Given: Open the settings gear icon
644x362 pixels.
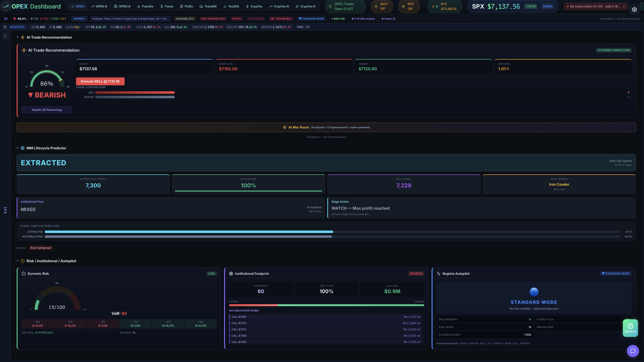Looking at the screenshot, I should pos(634,10).
